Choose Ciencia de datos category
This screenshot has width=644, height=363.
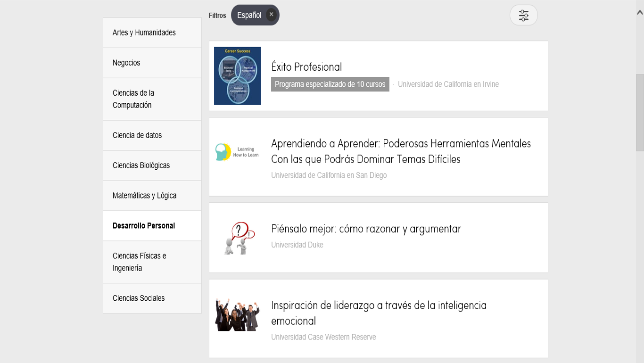pos(137,135)
